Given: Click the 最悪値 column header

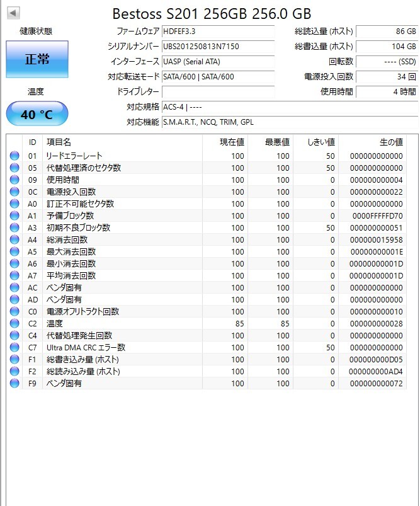Looking at the screenshot, I should point(270,142).
